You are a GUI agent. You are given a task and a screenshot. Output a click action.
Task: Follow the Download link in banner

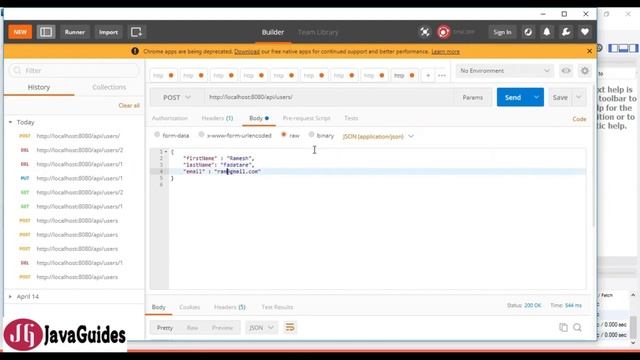(247, 51)
